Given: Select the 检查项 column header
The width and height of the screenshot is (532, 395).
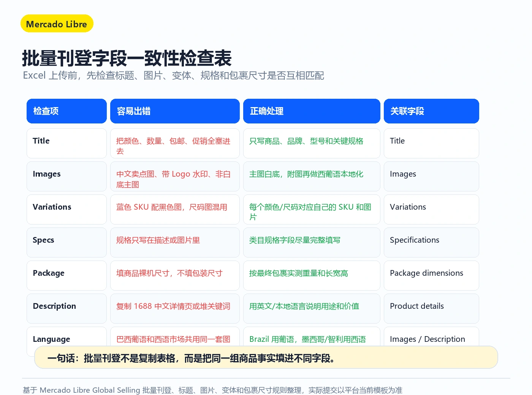Looking at the screenshot, I should click(66, 111).
